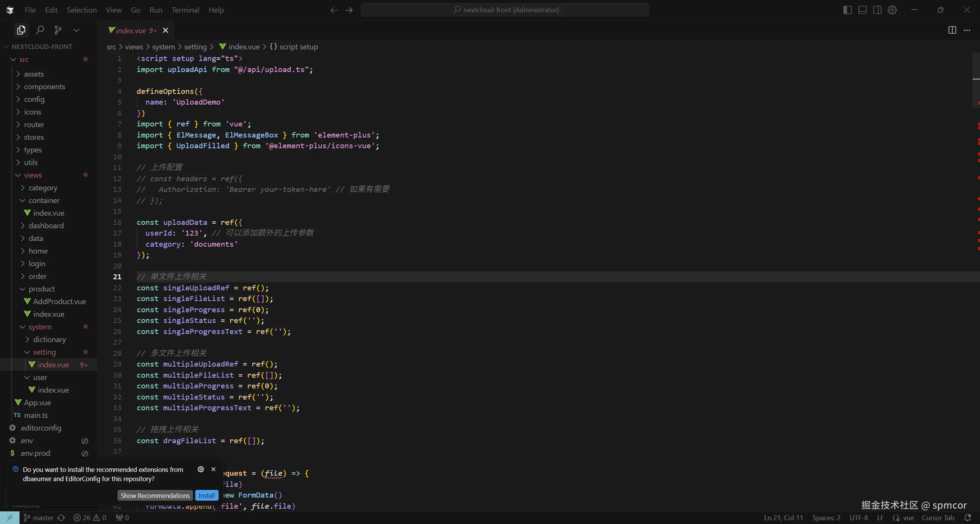
Task: Click the notifications bell in status bar
Action: pos(967,517)
